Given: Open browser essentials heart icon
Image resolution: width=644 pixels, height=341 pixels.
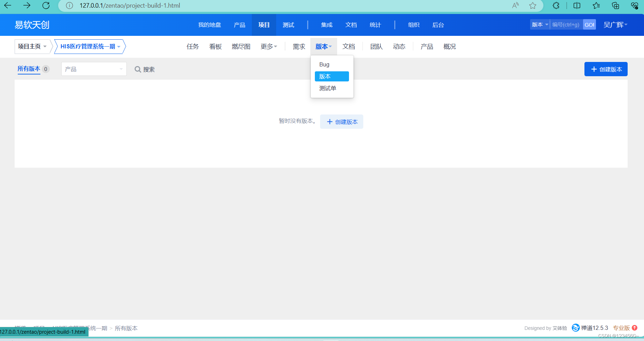Looking at the screenshot, I should pyautogui.click(x=635, y=6).
